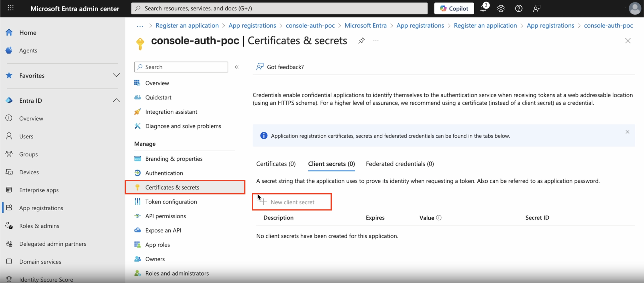The width and height of the screenshot is (644, 283).
Task: Switch to Federated credentials (0) tab
Action: (x=400, y=164)
